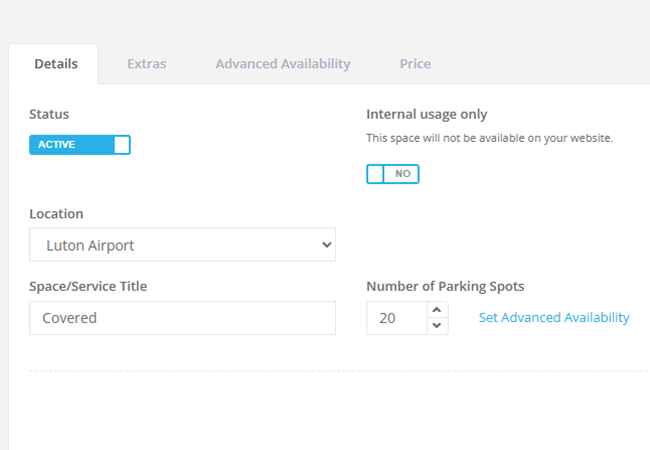650x450 pixels.
Task: Click the Space/Service Title field containing Covered
Action: [182, 318]
